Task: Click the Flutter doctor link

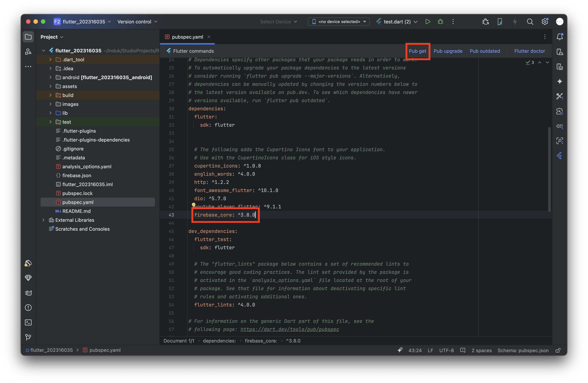Action: point(529,51)
